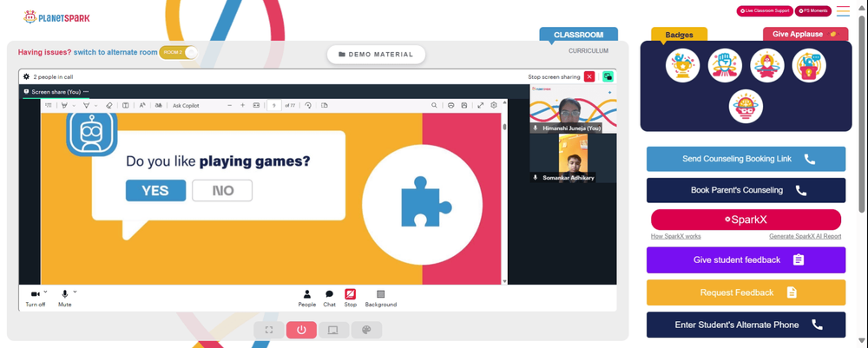Award the brain with glasses badge
This screenshot has height=348, width=868.
pos(746,106)
